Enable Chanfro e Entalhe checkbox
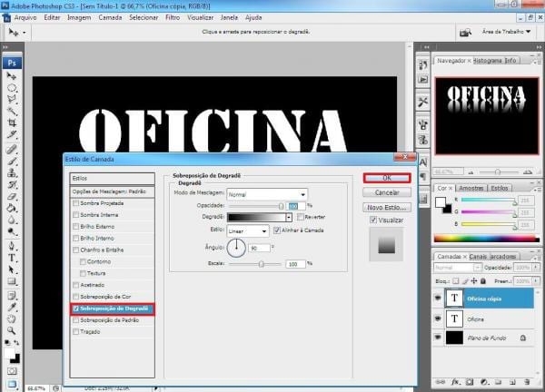 75,250
